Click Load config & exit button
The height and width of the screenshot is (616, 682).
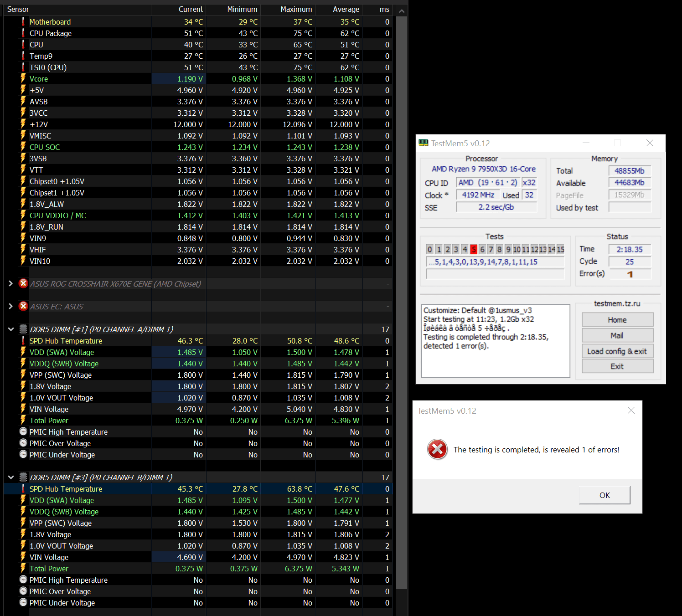point(617,351)
